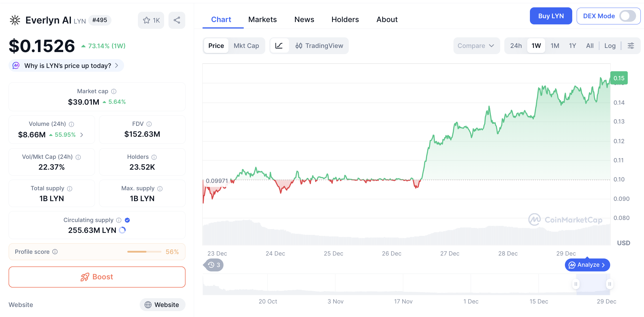
Task: Click the Holders info icon
Action: (x=154, y=157)
